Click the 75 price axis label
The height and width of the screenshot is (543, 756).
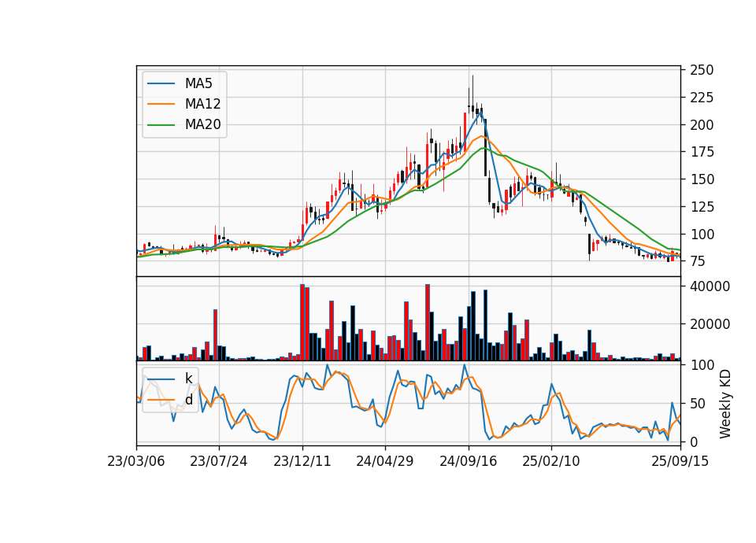698,261
